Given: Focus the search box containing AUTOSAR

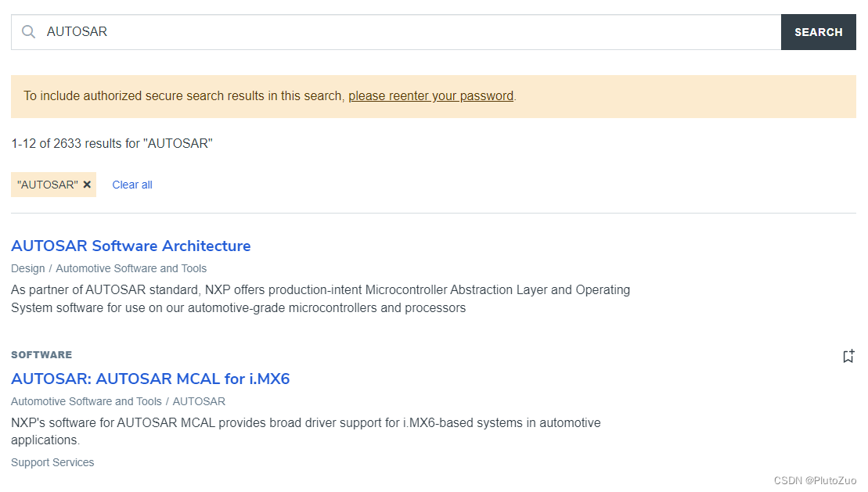Looking at the screenshot, I should (x=407, y=32).
